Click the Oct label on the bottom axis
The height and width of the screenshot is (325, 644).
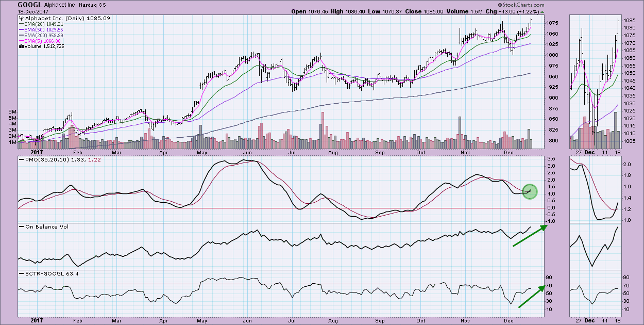coord(421,320)
